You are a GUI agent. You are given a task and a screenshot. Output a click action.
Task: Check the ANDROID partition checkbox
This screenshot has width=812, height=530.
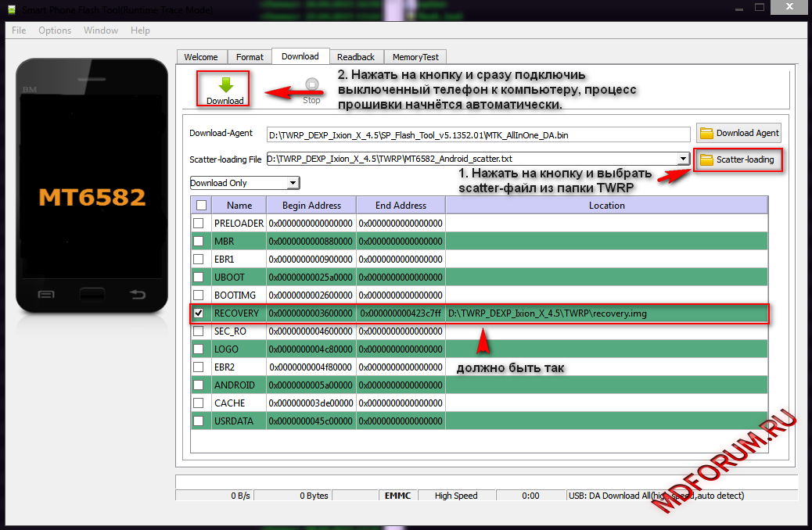(x=201, y=385)
